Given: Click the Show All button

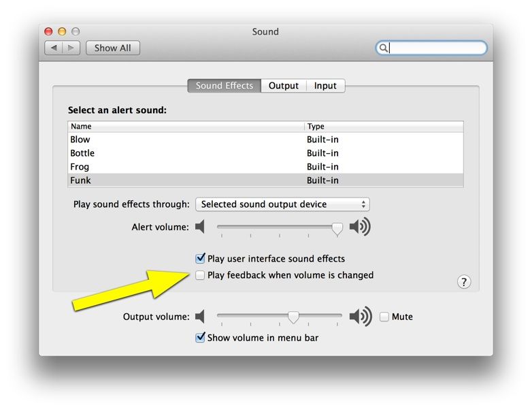Looking at the screenshot, I should (x=113, y=48).
